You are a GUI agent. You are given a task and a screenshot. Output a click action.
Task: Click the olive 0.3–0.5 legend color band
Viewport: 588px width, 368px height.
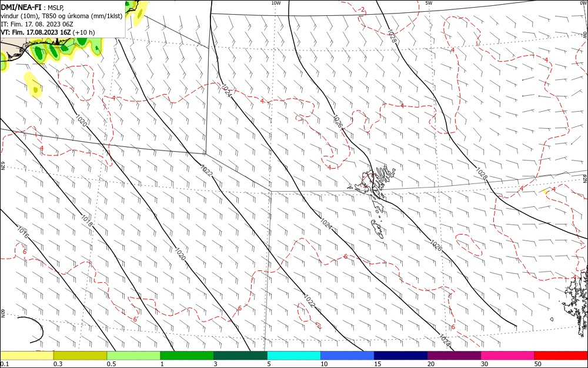[80, 356]
